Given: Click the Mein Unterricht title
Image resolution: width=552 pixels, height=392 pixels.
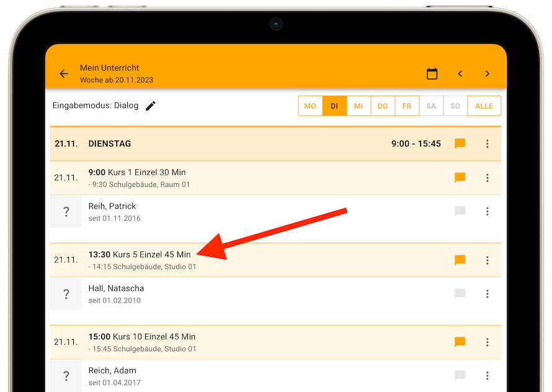Looking at the screenshot, I should point(110,68).
